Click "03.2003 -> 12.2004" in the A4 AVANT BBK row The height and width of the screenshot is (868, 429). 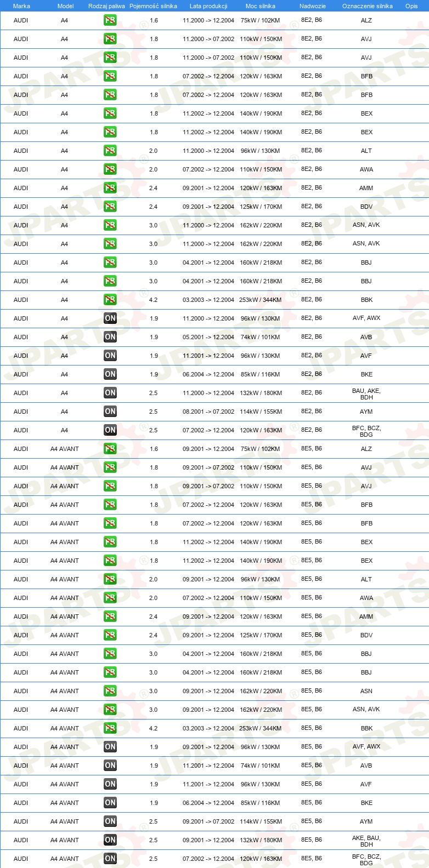point(208,728)
